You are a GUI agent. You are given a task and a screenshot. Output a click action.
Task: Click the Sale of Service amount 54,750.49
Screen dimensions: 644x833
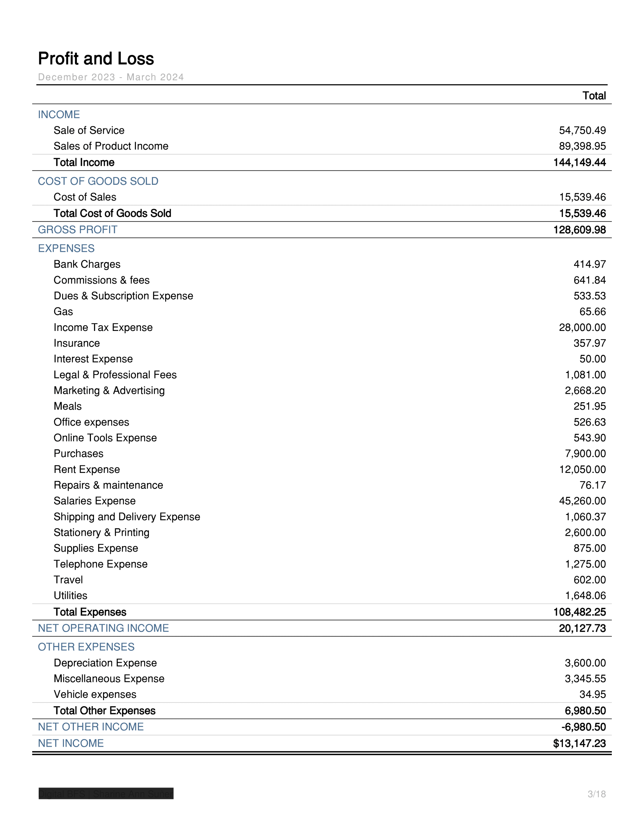coord(582,131)
